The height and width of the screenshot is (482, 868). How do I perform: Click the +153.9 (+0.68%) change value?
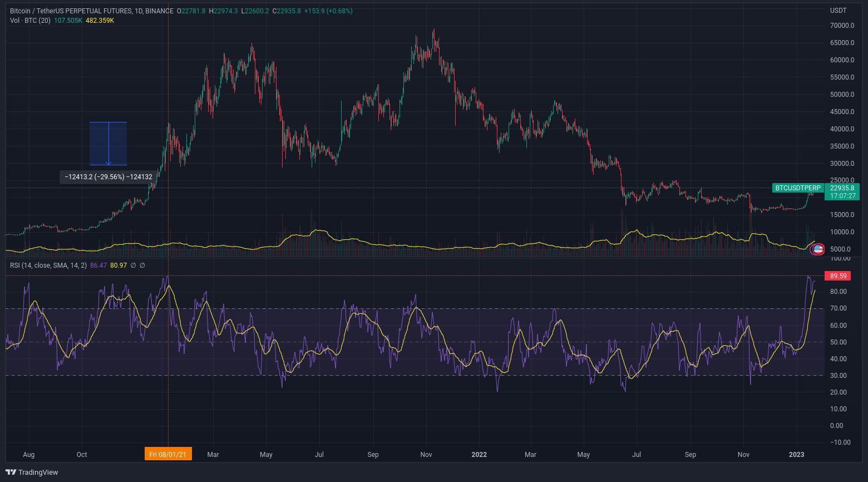click(x=328, y=11)
